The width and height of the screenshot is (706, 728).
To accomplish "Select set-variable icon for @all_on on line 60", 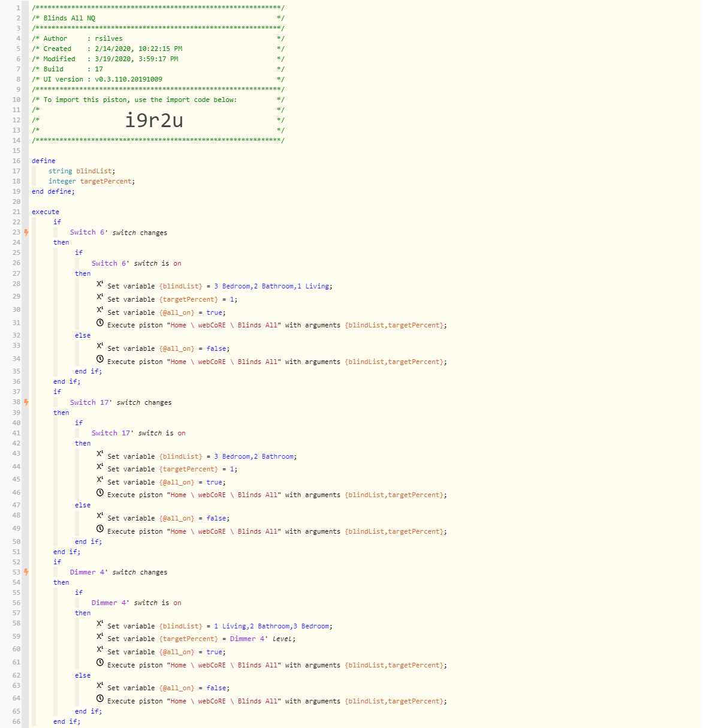I will click(x=100, y=650).
